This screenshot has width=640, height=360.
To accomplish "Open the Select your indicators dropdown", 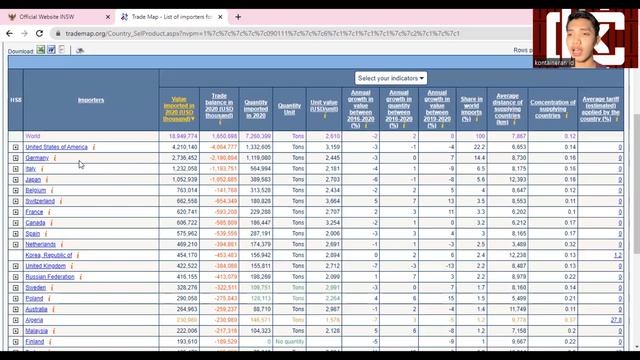I will pos(391,78).
